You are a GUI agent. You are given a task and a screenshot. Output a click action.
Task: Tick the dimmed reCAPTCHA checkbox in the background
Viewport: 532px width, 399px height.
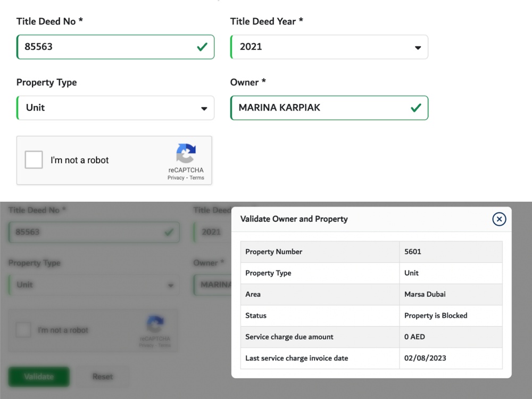click(23, 330)
